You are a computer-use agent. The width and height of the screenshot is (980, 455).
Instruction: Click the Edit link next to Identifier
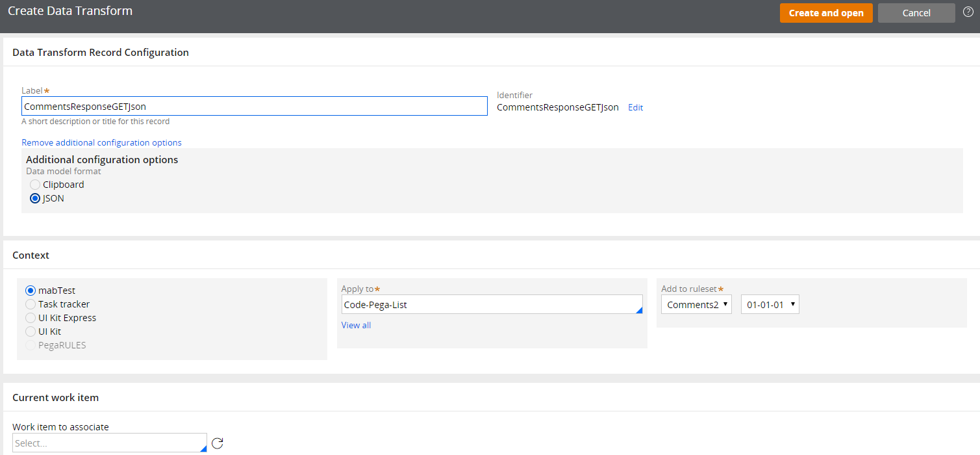point(635,107)
